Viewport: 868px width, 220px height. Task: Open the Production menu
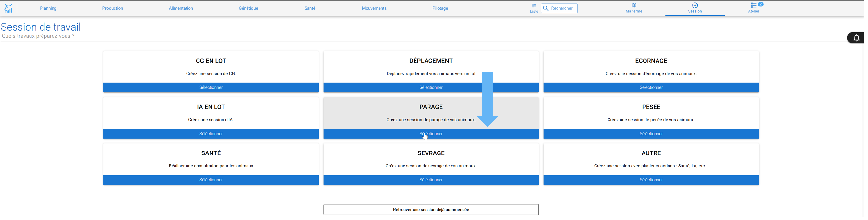113,8
